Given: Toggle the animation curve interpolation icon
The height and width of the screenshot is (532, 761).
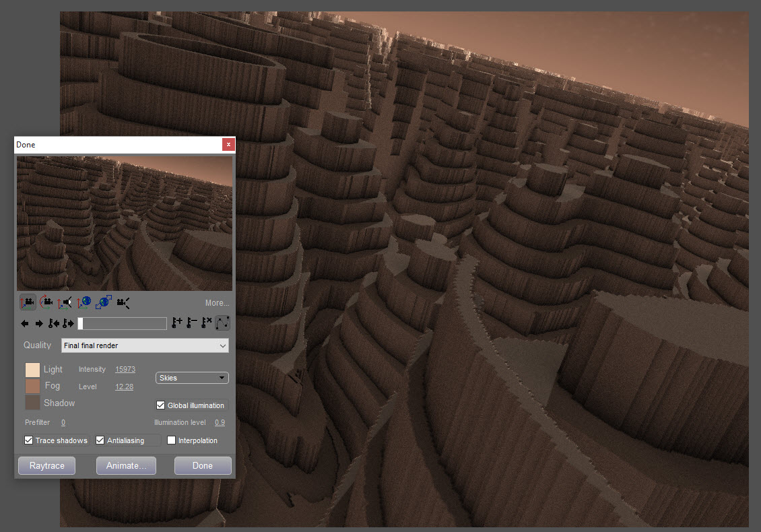Looking at the screenshot, I should 222,323.
